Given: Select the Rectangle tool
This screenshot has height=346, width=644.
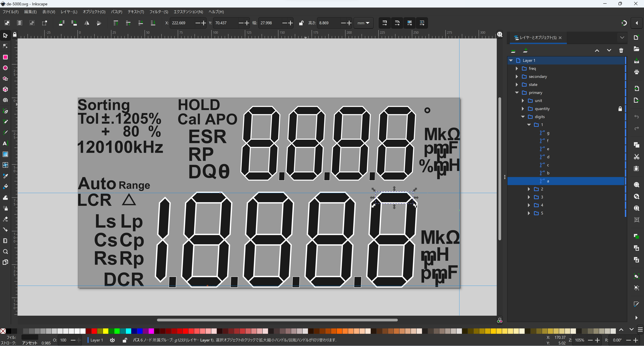Looking at the screenshot, I should pyautogui.click(x=5, y=57).
